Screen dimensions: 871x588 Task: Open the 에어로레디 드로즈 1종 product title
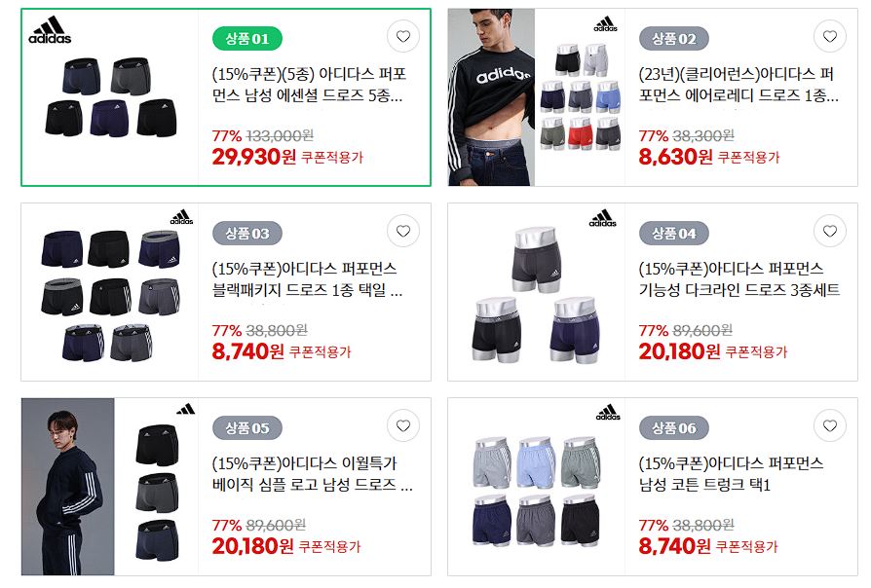[738, 85]
